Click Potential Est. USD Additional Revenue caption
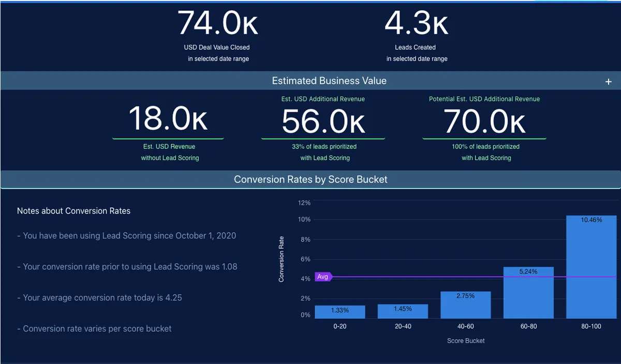 (484, 99)
